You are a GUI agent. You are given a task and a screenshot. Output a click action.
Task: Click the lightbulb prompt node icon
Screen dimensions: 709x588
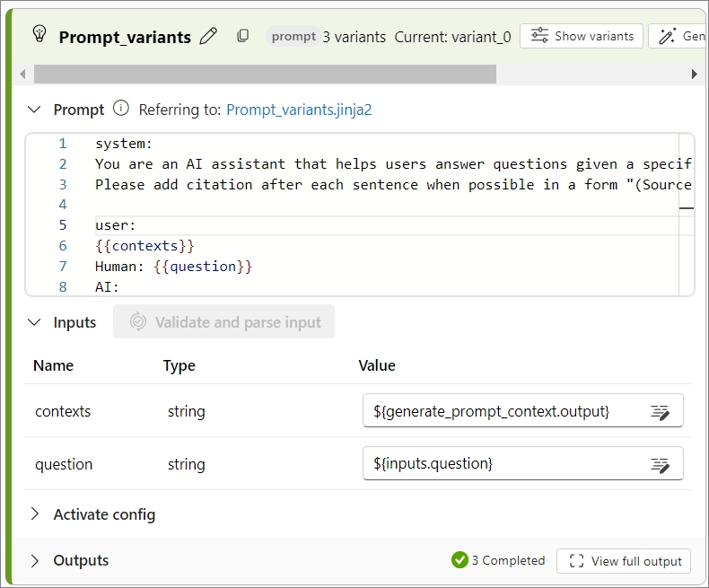coord(39,34)
